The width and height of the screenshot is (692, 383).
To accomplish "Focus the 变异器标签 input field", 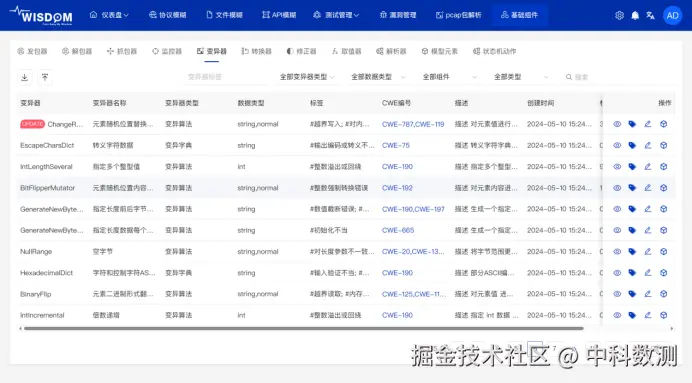I will click(x=227, y=77).
